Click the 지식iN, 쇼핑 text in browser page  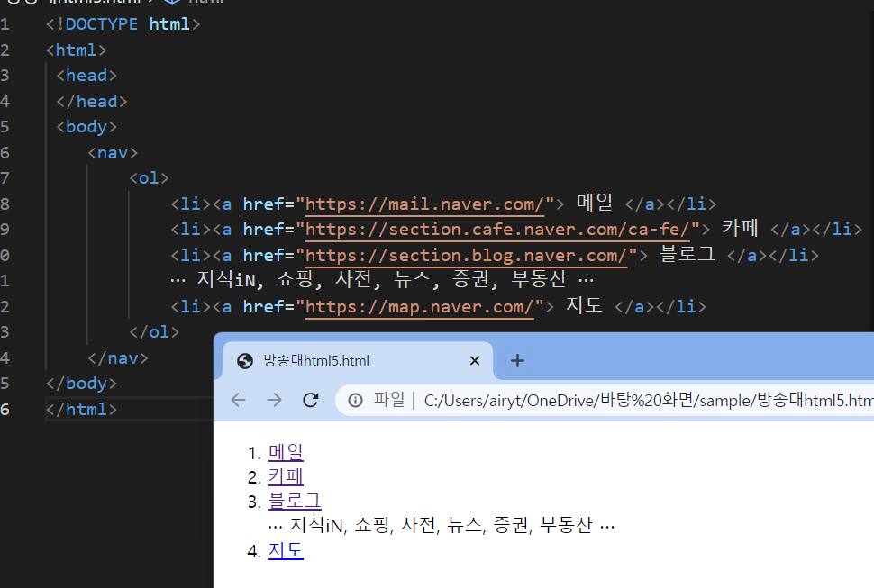click(x=441, y=525)
